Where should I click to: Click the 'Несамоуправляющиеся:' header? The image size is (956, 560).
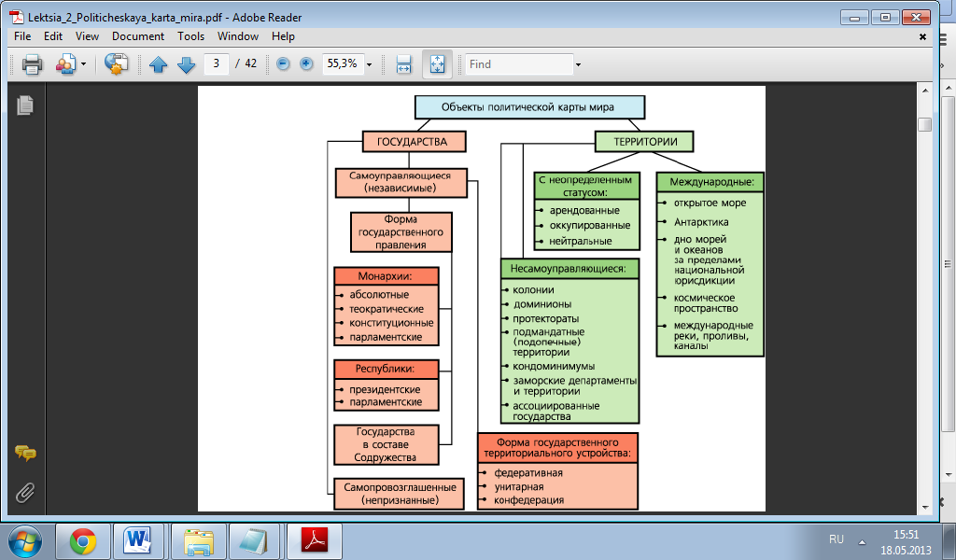[569, 268]
